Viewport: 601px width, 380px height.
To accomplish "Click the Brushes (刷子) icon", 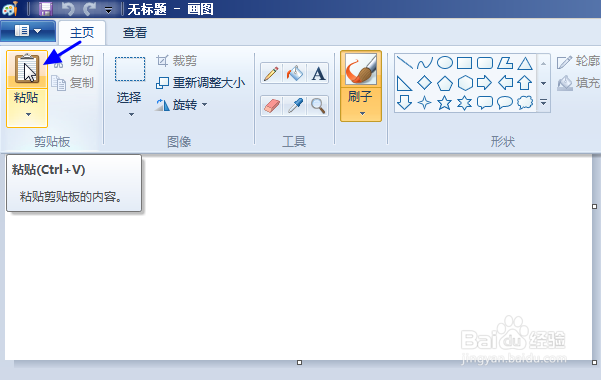I will pyautogui.click(x=361, y=69).
